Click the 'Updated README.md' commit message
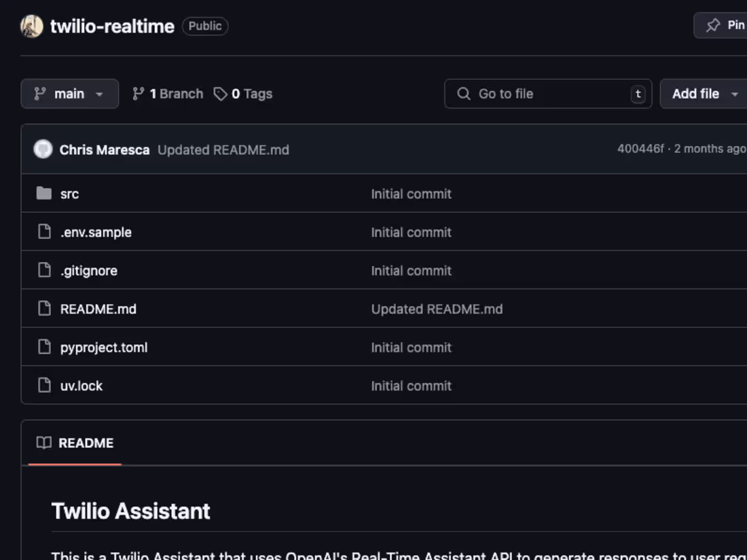Viewport: 747px width, 560px height. [x=224, y=150]
